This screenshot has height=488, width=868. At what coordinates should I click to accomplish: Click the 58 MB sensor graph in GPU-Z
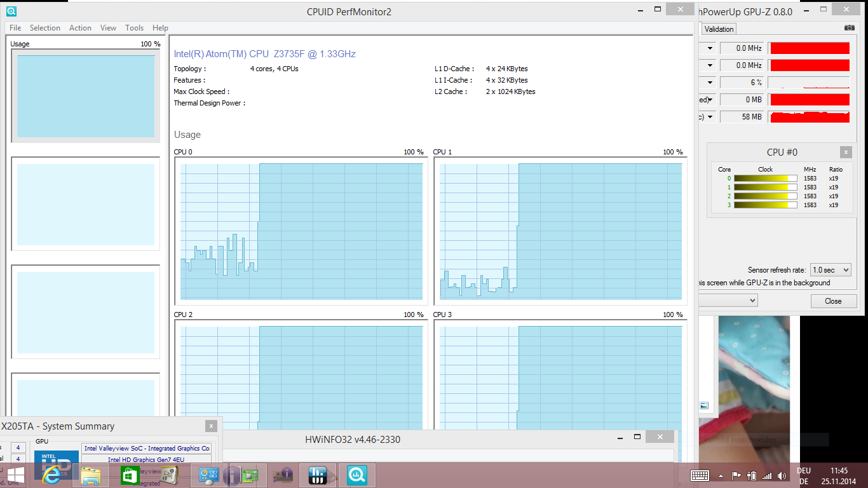coord(809,117)
